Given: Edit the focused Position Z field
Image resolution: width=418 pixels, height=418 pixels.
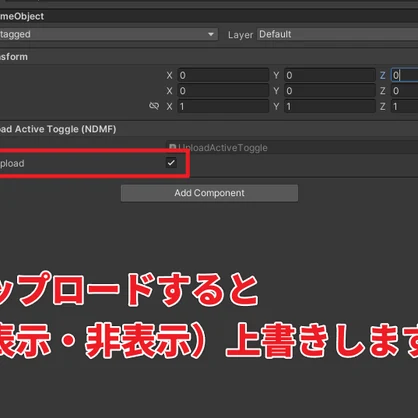Looking at the screenshot, I should pyautogui.click(x=404, y=75).
